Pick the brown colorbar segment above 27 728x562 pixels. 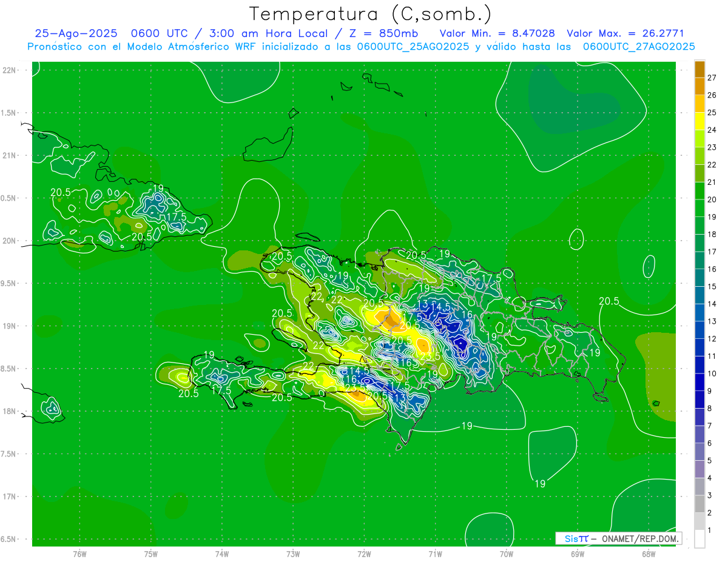click(x=699, y=69)
